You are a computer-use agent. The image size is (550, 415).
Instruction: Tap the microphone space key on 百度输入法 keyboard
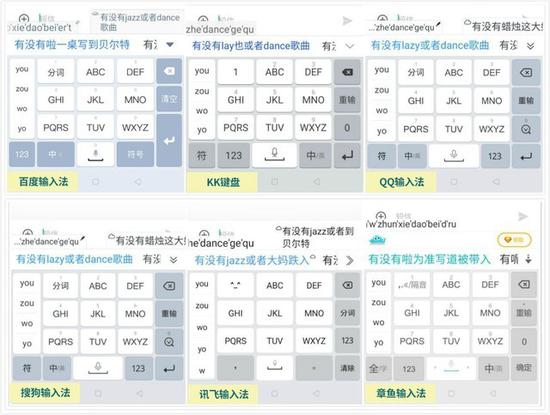95,154
